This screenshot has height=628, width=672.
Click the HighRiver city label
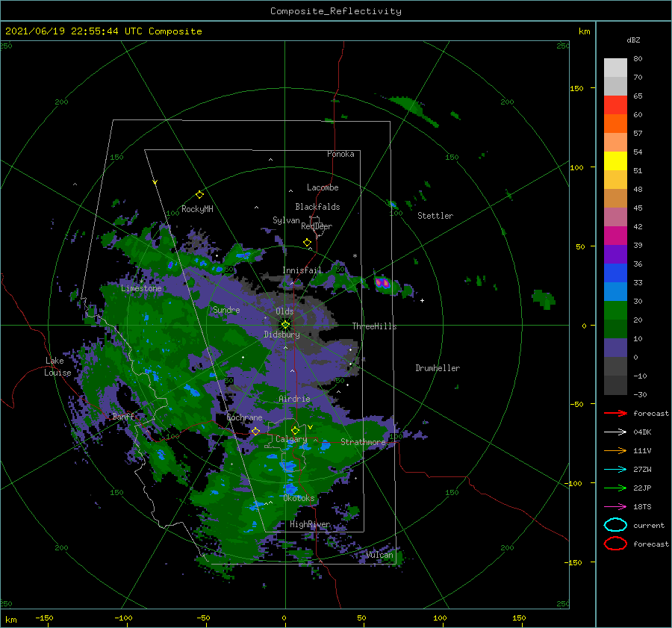tap(310, 524)
